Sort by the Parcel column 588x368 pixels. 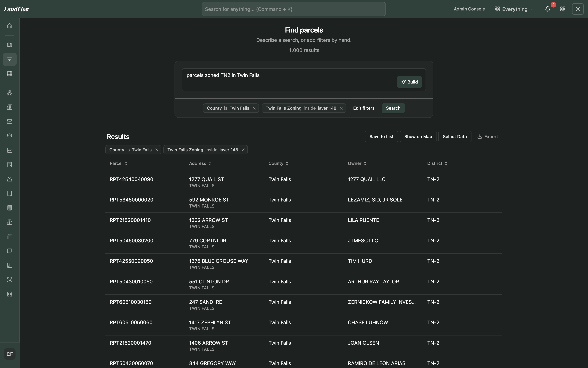(118, 163)
